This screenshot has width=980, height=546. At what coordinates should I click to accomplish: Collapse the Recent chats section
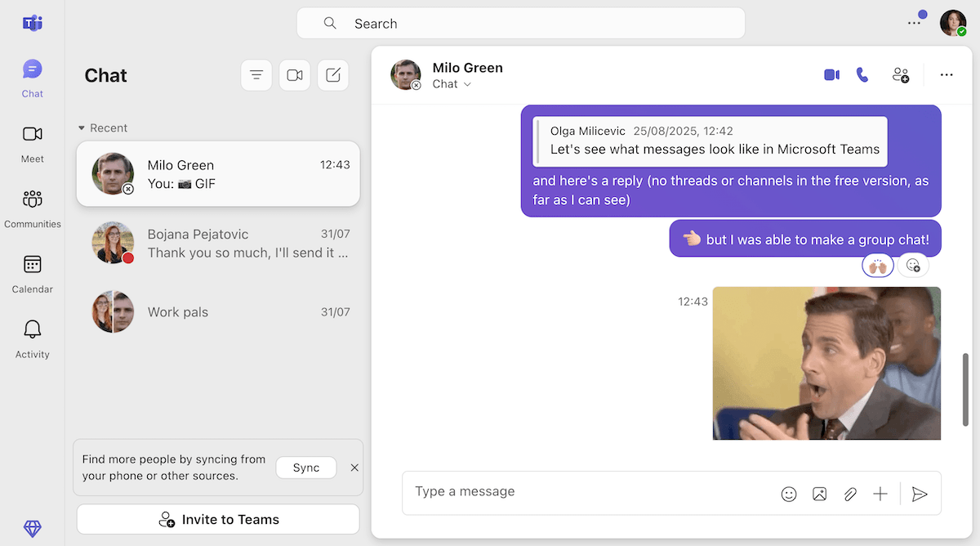(x=103, y=128)
